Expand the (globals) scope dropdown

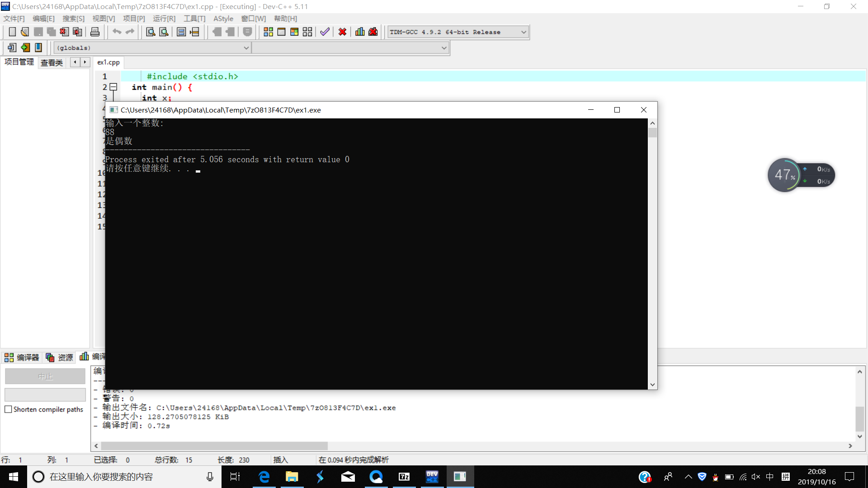(x=246, y=48)
